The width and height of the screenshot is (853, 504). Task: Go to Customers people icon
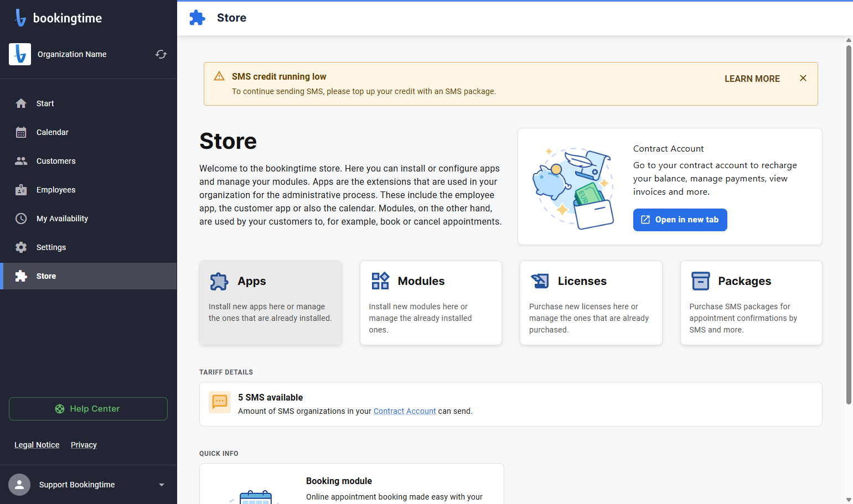pos(21,161)
